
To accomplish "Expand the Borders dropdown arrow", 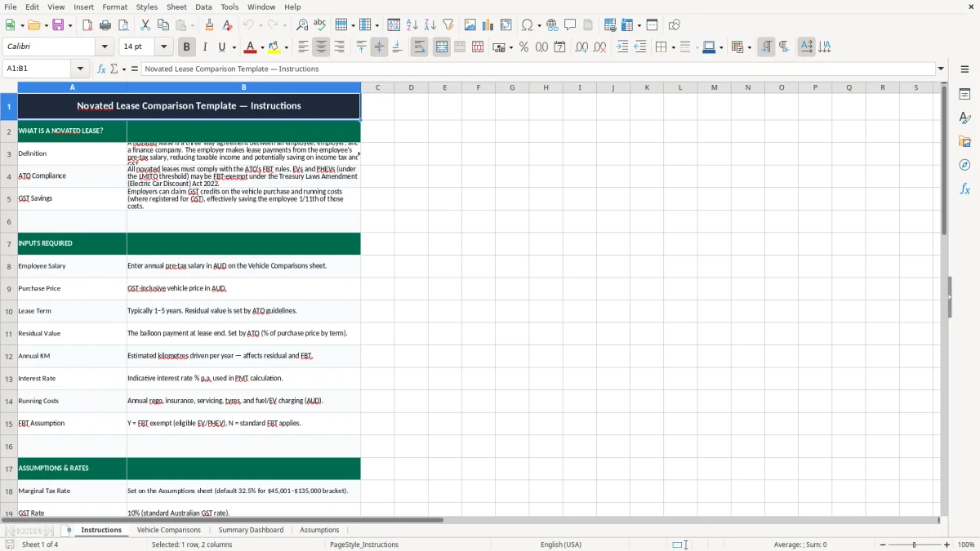I will point(673,47).
